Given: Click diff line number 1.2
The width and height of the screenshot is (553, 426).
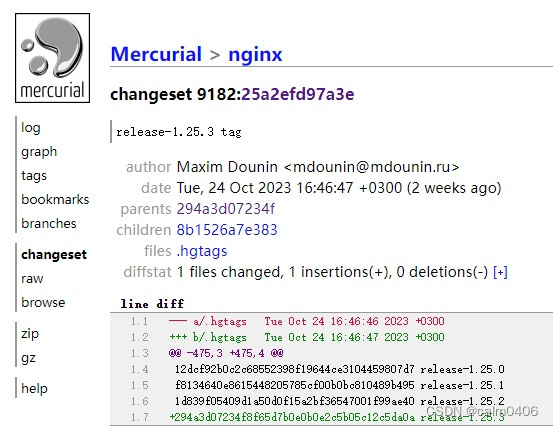Looking at the screenshot, I should (x=139, y=337).
